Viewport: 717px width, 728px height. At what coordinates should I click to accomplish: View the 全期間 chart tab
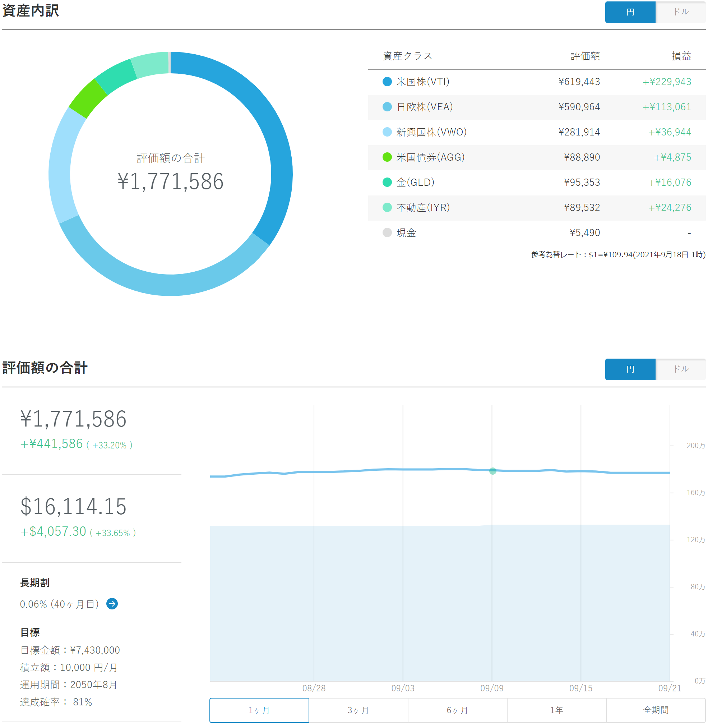point(656,711)
